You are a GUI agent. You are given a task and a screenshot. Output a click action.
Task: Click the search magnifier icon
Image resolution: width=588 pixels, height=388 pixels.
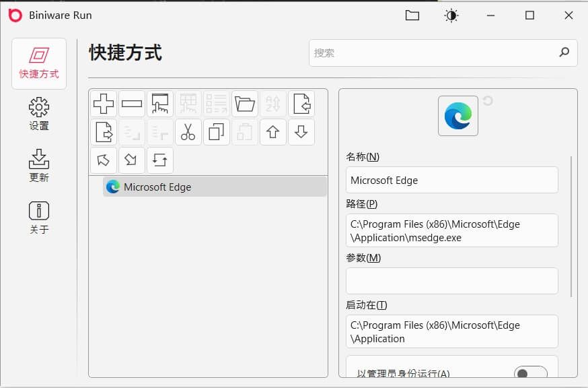(564, 53)
